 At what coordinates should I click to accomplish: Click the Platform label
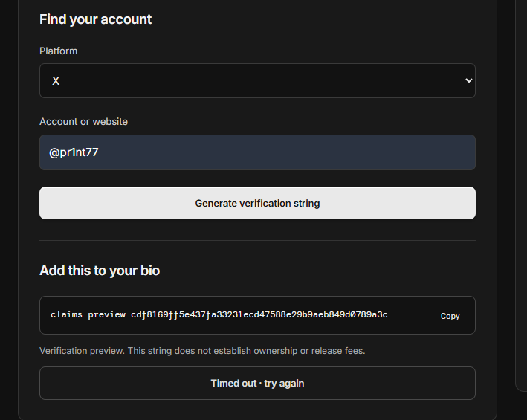(x=59, y=51)
